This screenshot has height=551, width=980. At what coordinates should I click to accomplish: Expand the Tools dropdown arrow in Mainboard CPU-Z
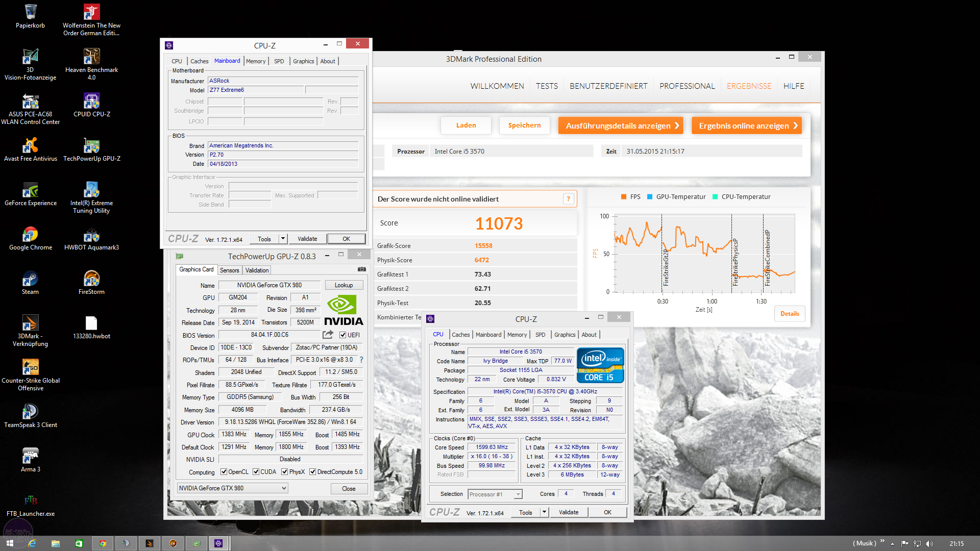282,239
